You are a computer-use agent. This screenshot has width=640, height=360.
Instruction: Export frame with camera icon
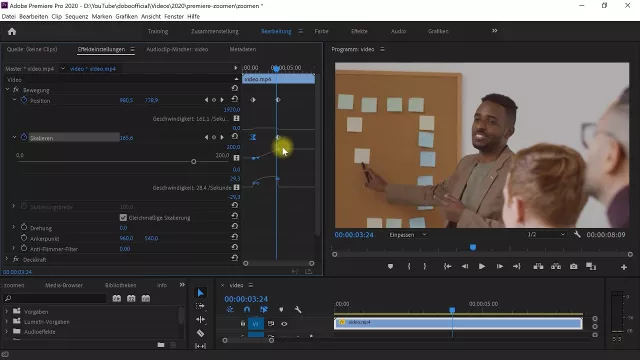[573, 267]
